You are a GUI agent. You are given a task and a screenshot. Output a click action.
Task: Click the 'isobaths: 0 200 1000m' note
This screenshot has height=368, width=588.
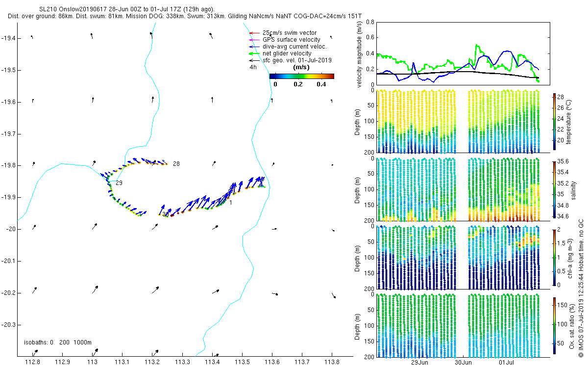(x=58, y=342)
